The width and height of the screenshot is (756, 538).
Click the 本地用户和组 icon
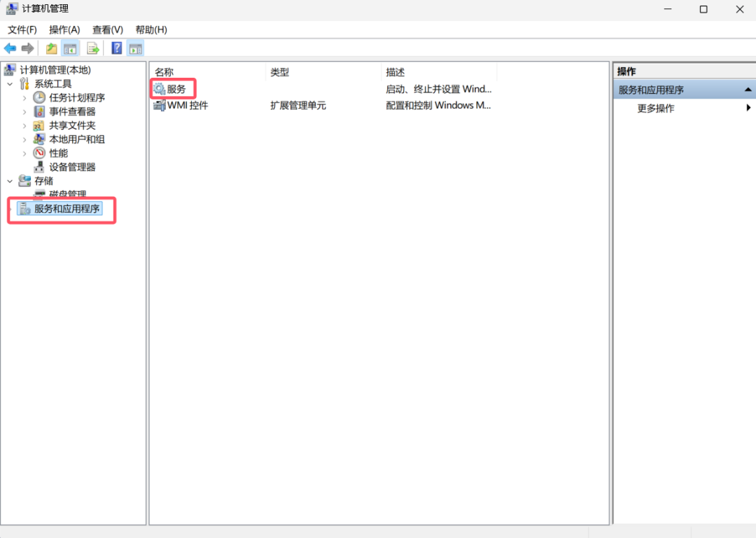pyautogui.click(x=39, y=139)
